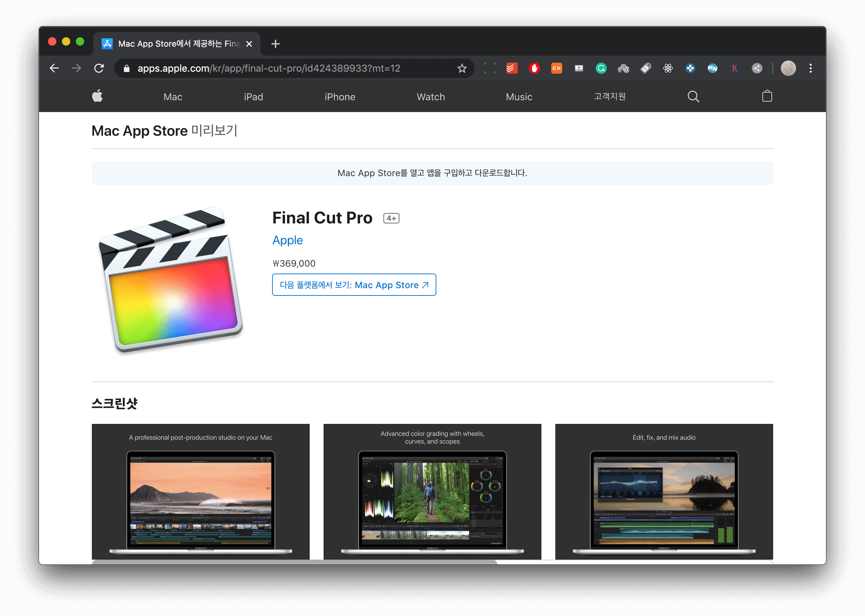Open the Mac navigation menu item
Screen dimensions: 865x616
click(x=173, y=97)
